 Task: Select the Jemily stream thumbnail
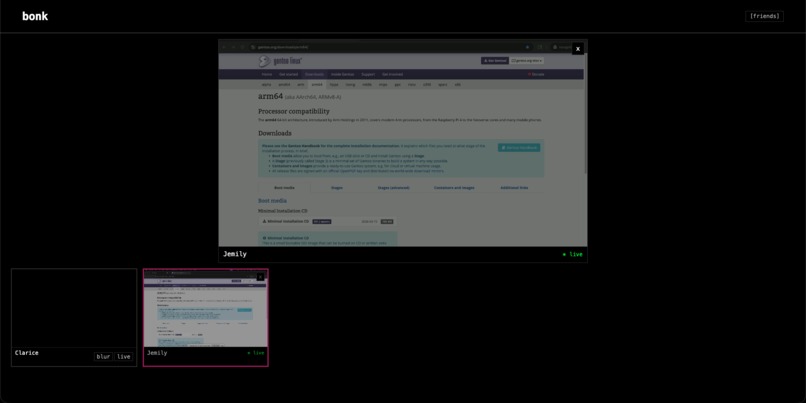coord(206,309)
